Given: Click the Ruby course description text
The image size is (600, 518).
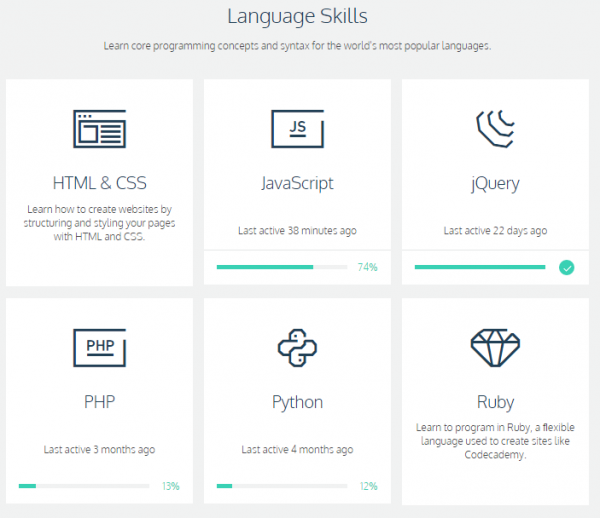Looking at the screenshot, I should point(495,441).
